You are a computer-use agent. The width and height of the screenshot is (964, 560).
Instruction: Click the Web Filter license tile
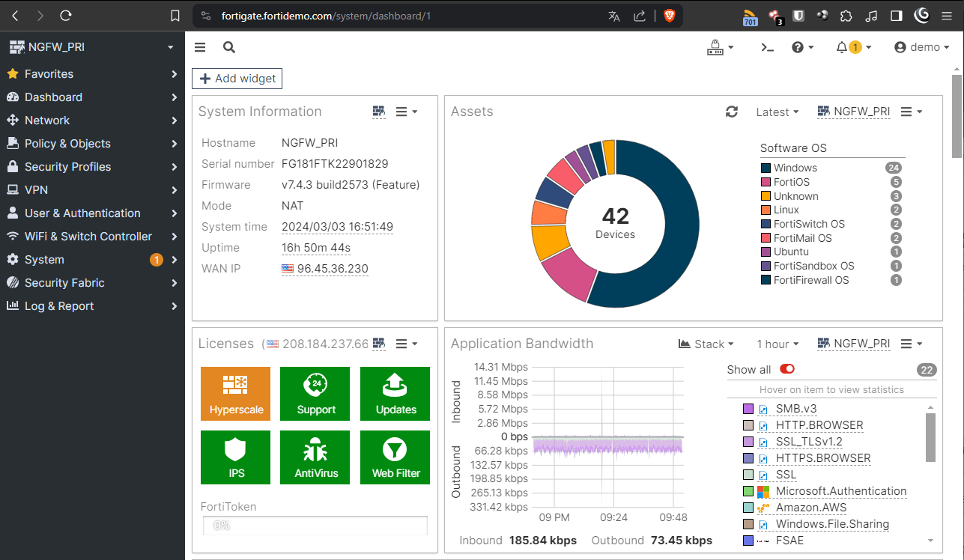pos(395,457)
